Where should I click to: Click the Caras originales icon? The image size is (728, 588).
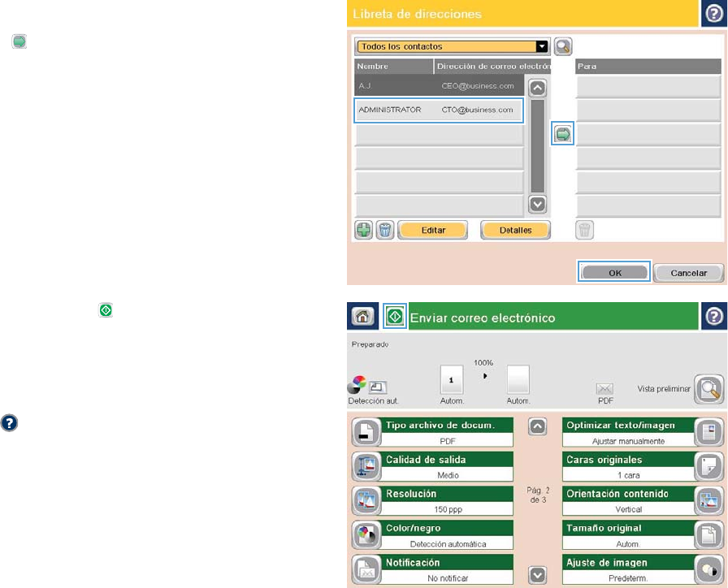pyautogui.click(x=709, y=467)
